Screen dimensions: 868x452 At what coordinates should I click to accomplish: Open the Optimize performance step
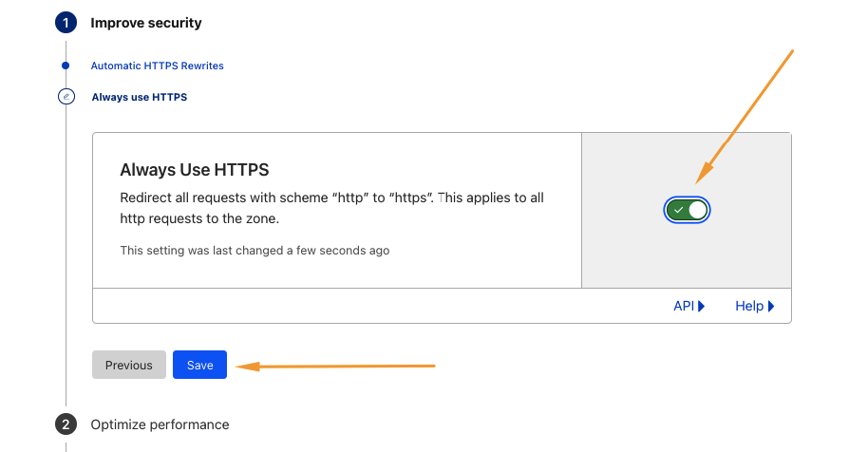(x=160, y=424)
